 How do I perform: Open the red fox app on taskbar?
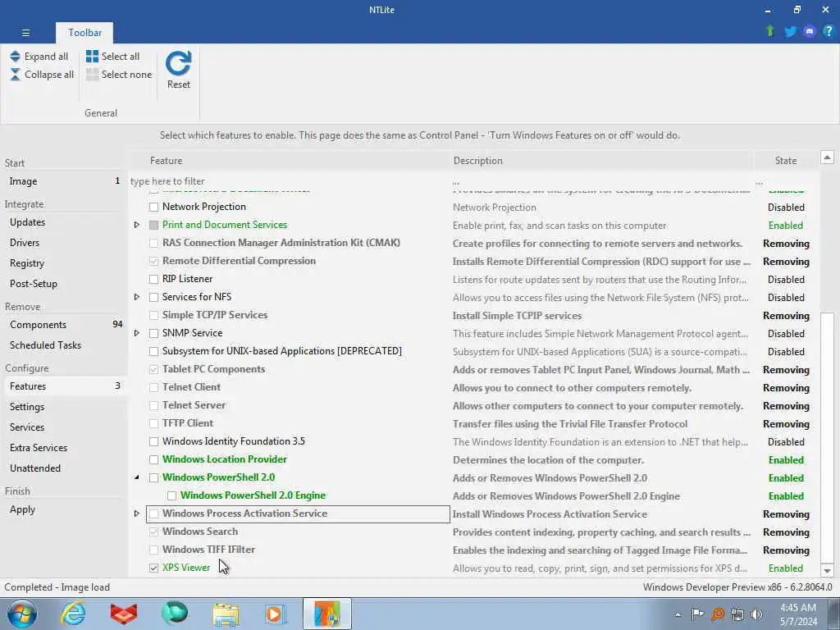coord(124,614)
